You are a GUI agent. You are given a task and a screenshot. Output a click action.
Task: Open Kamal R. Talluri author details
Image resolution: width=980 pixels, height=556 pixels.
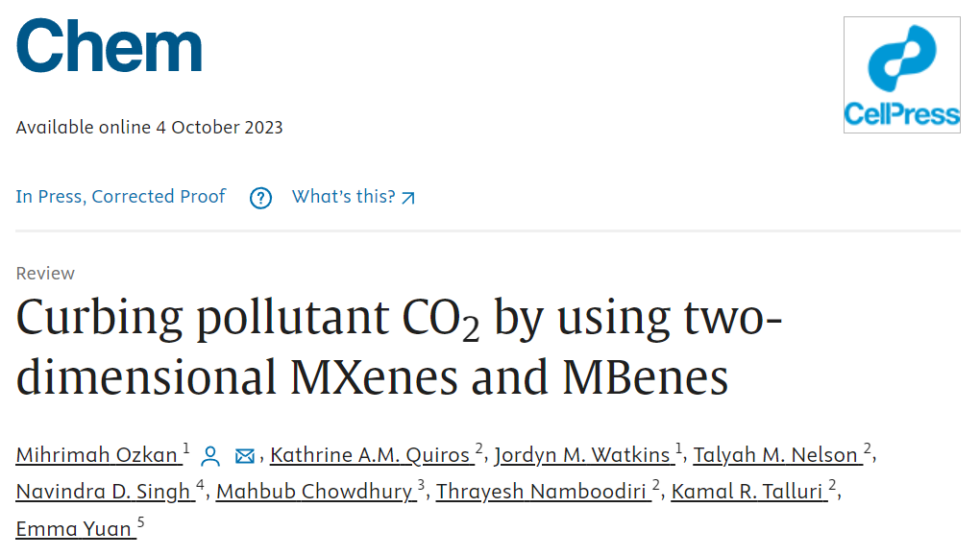click(x=748, y=491)
